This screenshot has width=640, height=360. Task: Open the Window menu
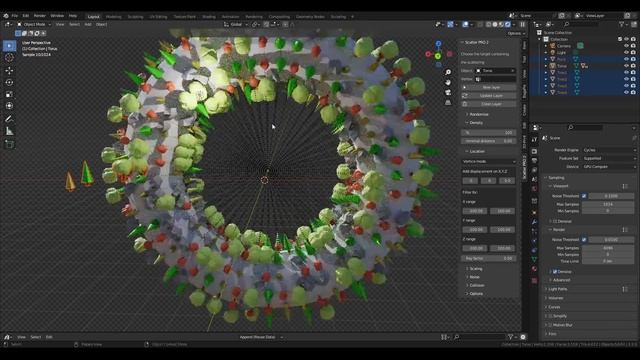[x=57, y=16]
